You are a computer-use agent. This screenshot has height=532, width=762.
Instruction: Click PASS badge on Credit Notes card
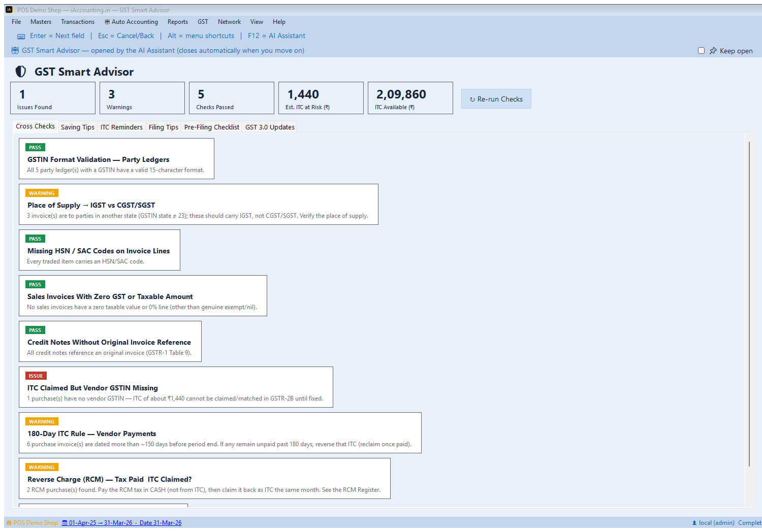(x=35, y=330)
